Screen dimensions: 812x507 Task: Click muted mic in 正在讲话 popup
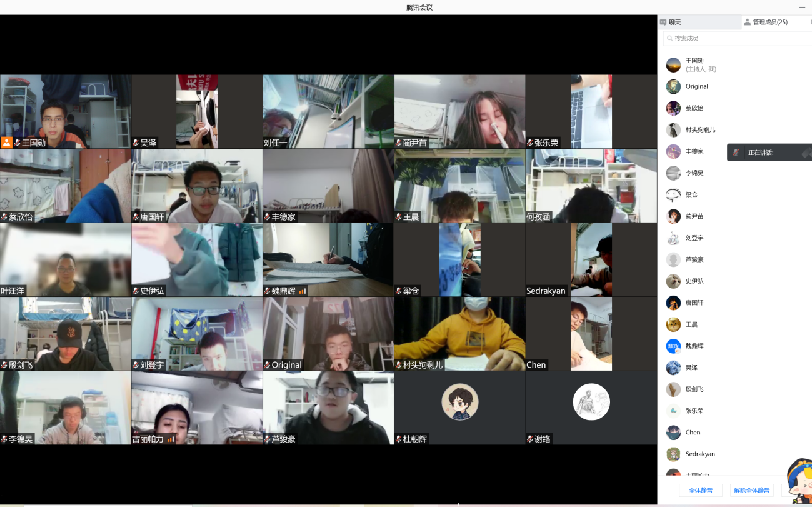pos(737,153)
